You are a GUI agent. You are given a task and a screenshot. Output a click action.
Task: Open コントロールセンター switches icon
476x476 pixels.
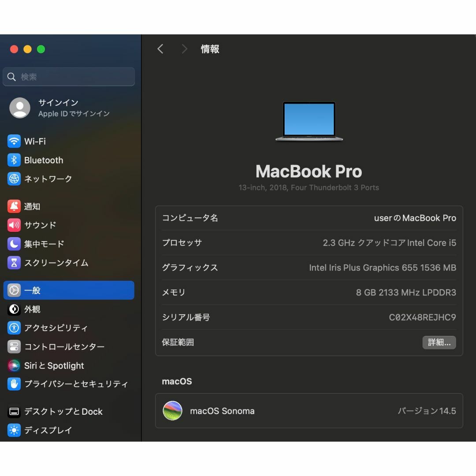(14, 347)
